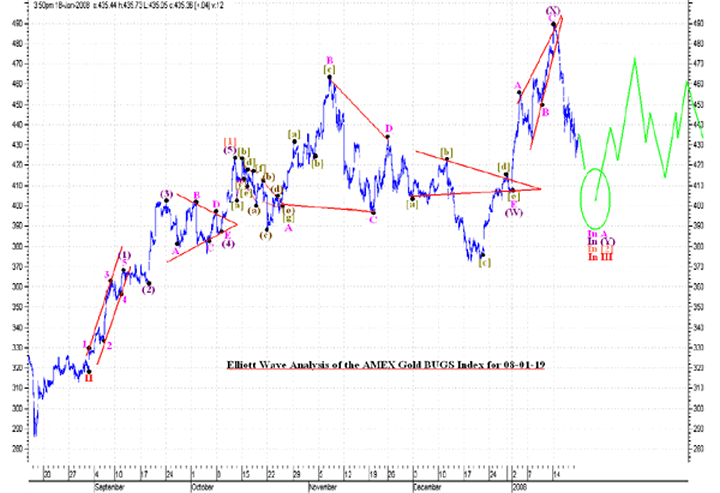The height and width of the screenshot is (493, 720).
Task: Click the red [1] wave label
Action: click(229, 141)
